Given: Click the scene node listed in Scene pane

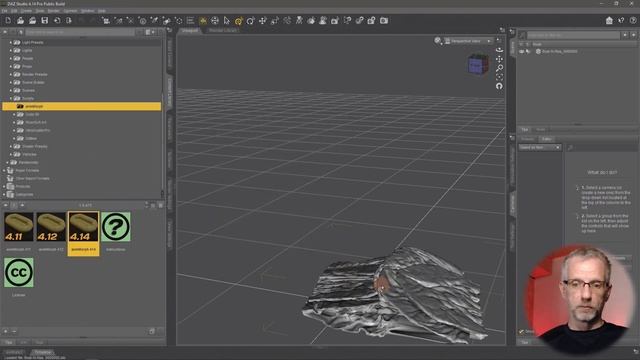Looking at the screenshot, I should (x=559, y=51).
